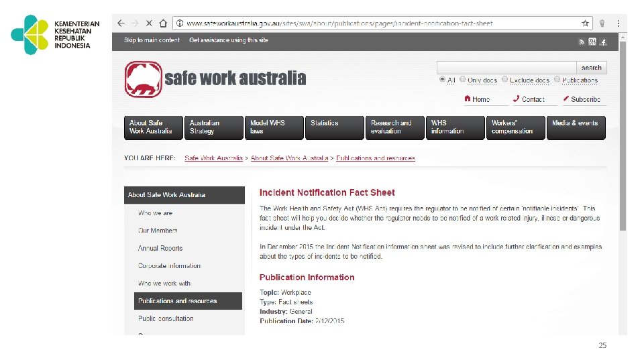Open Our Members sidebar item

[x=158, y=231]
